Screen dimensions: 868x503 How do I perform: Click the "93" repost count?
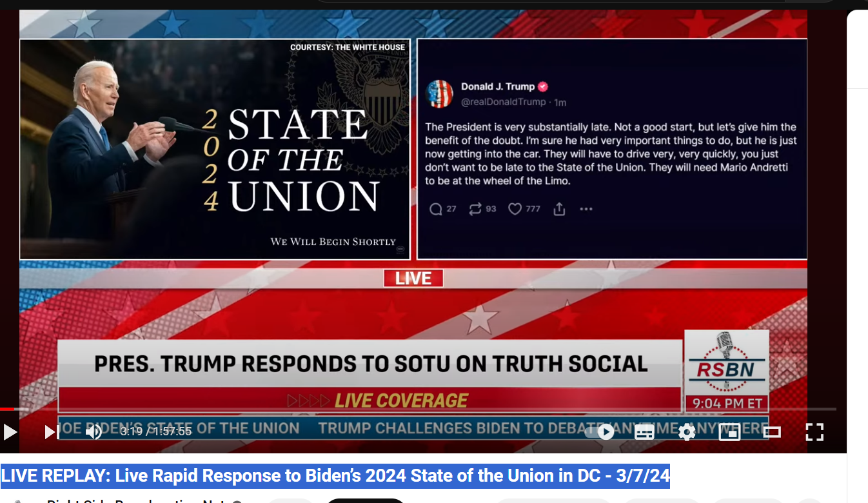491,209
